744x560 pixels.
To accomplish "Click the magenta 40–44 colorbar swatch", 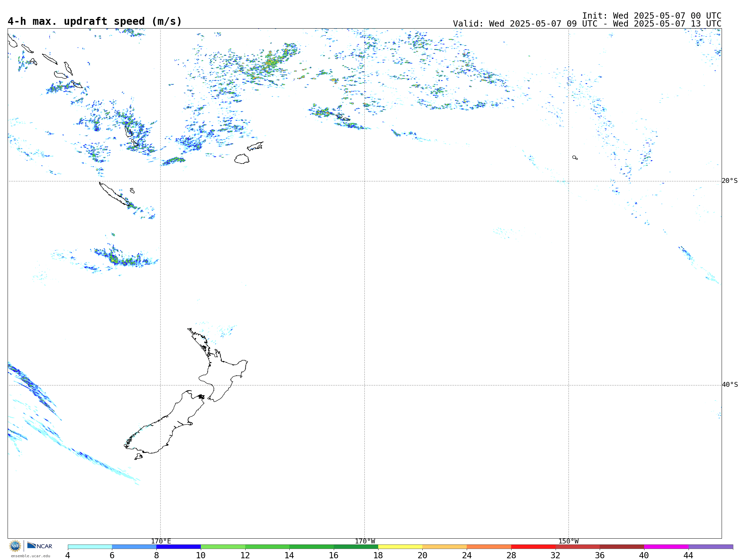I will [x=666, y=547].
